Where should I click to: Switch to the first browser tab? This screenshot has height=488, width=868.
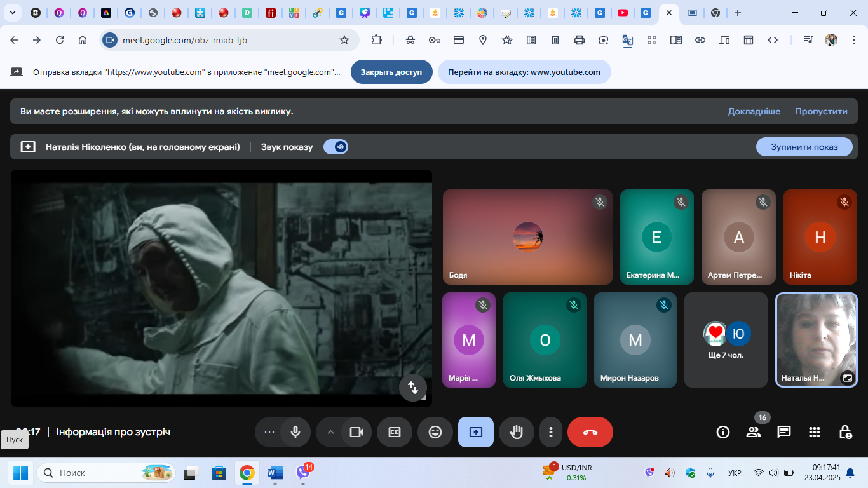coord(36,13)
